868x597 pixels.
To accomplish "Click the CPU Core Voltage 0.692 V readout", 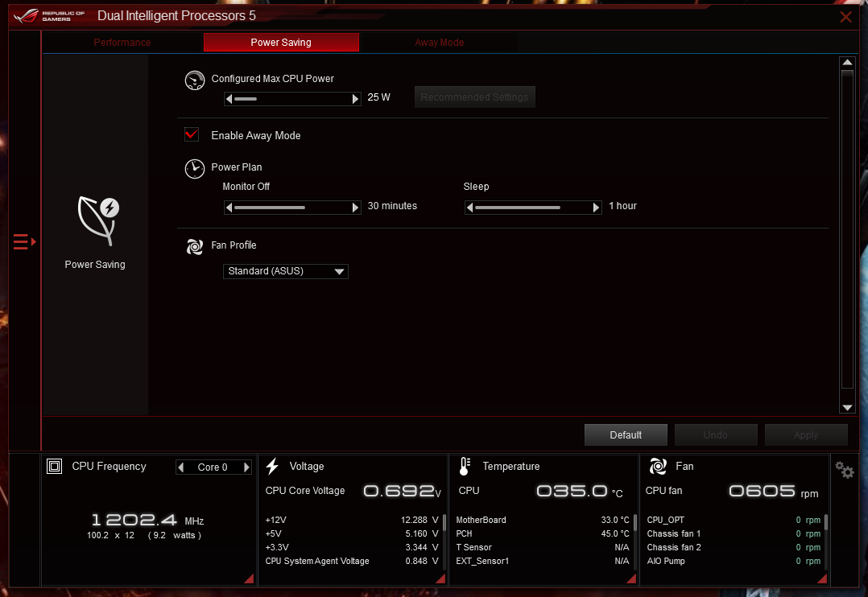I will pos(403,491).
